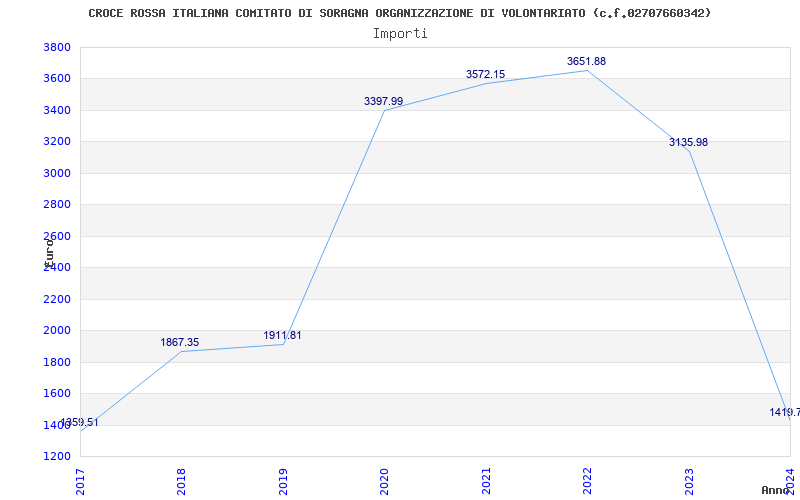Click the x-axis year label 2020
The width and height of the screenshot is (800, 500).
tap(384, 482)
